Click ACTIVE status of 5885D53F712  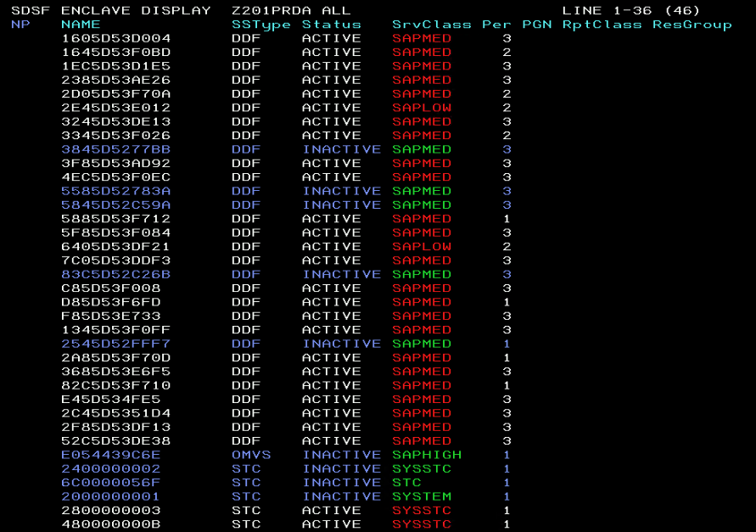(x=332, y=219)
